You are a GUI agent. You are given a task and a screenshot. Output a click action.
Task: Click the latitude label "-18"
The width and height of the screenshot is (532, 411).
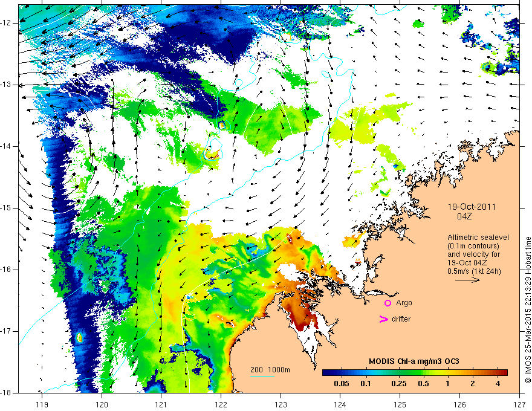(7, 392)
